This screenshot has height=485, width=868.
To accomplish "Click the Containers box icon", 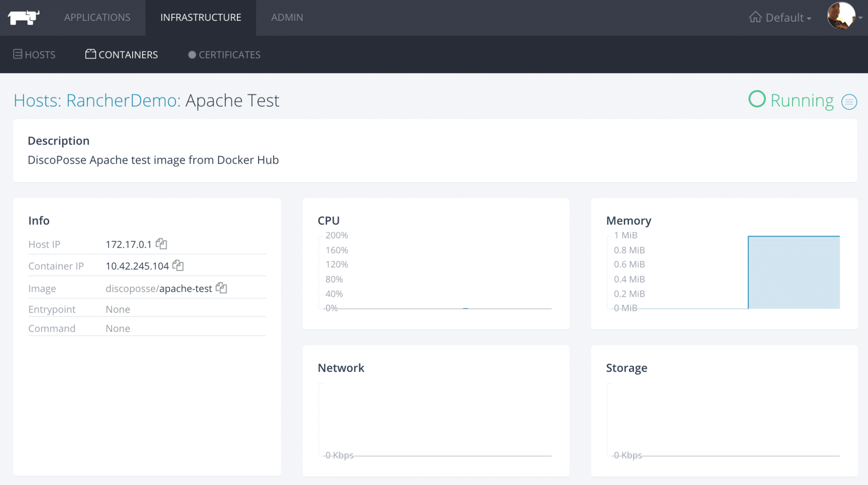I will click(90, 54).
